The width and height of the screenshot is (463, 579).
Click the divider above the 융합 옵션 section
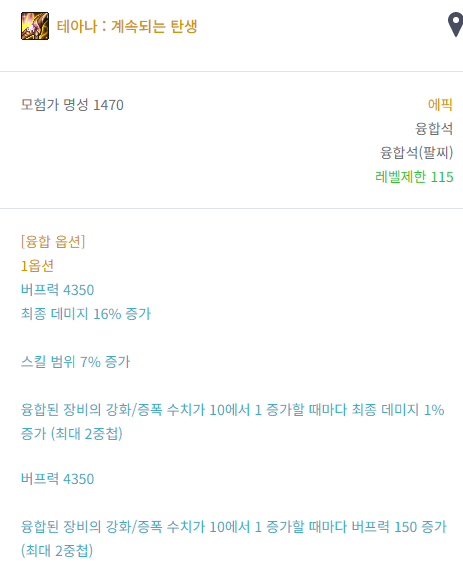pos(232,208)
